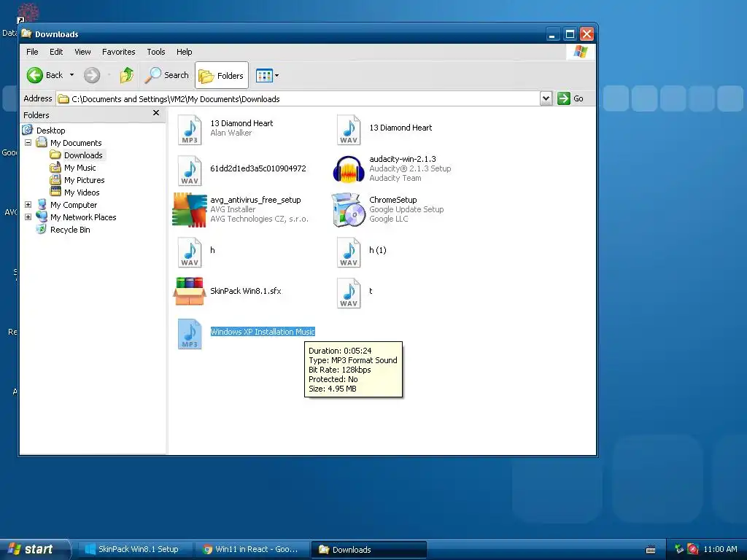Open the Help menu
The width and height of the screenshot is (747, 560).
(185, 52)
